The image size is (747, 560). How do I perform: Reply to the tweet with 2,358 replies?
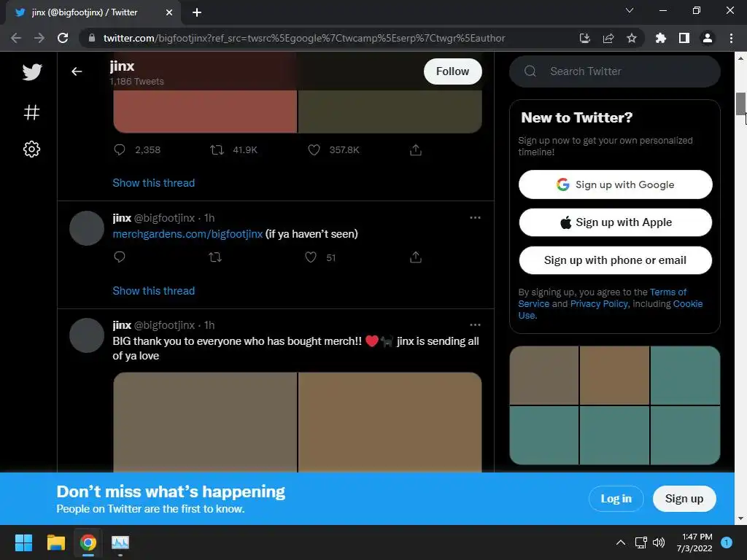[120, 150]
